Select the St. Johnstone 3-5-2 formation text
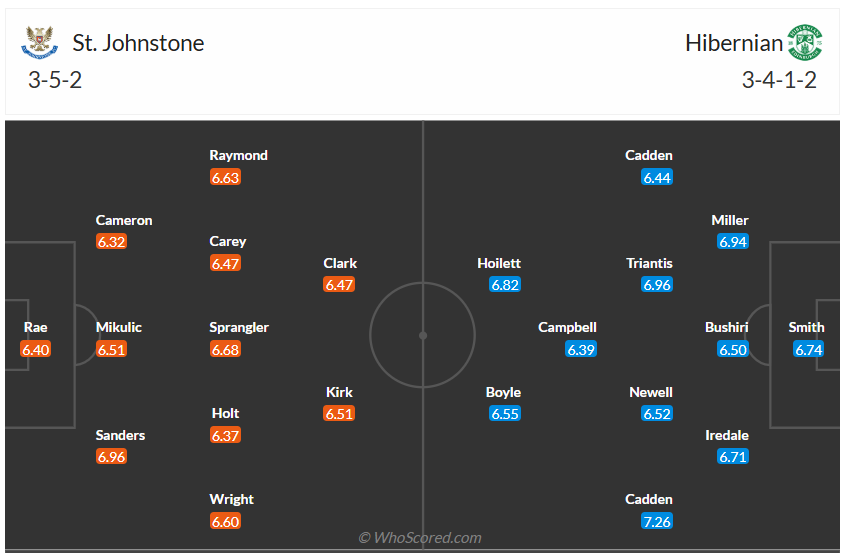The image size is (842, 553). (x=54, y=80)
